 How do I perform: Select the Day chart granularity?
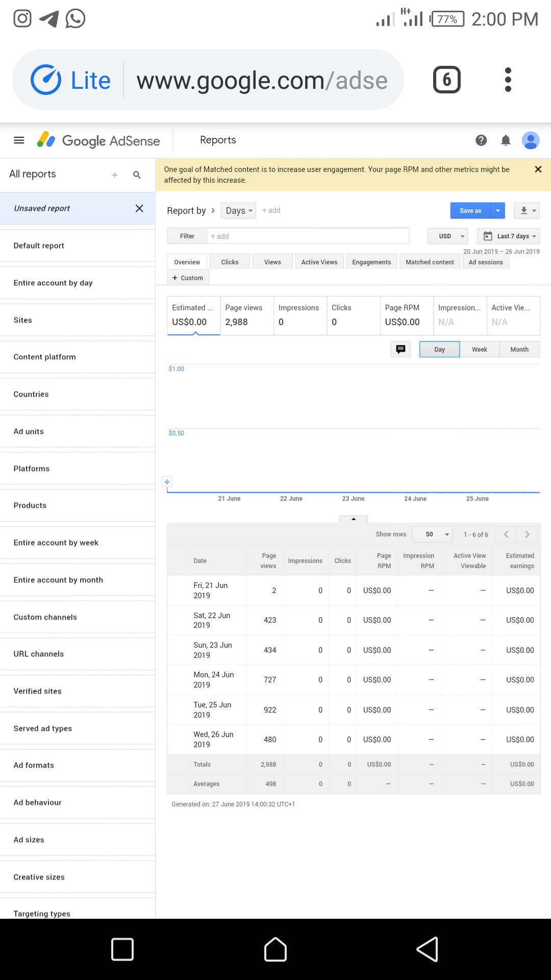(x=440, y=350)
